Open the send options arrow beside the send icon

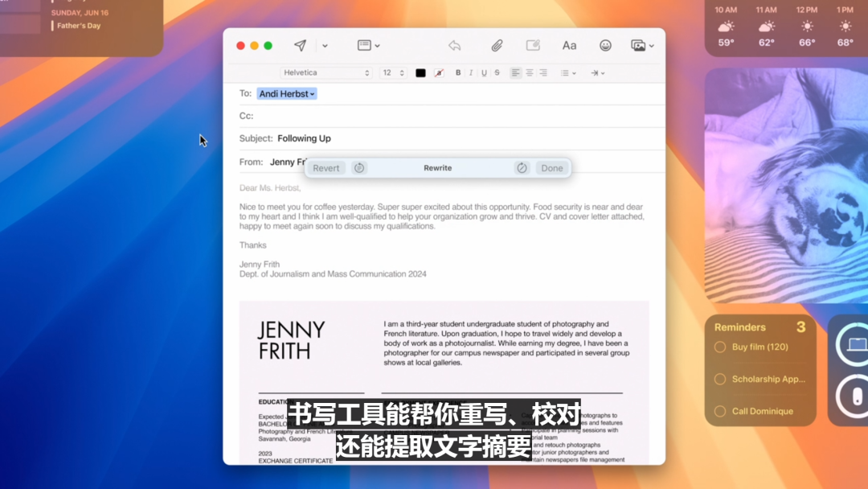pos(325,46)
